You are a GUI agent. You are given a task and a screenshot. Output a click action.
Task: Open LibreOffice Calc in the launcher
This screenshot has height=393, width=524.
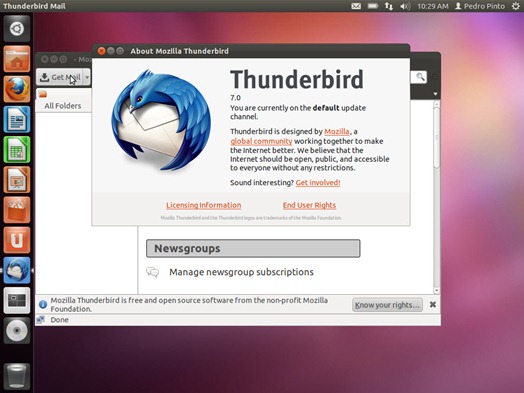(x=17, y=149)
